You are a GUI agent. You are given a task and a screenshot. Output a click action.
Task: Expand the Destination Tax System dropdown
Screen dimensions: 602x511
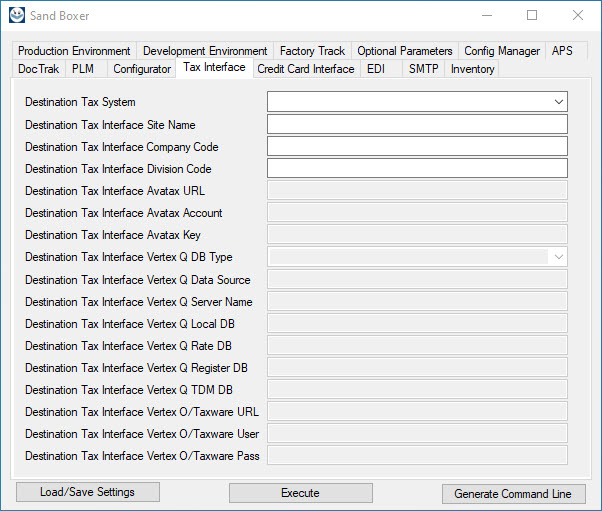pos(417,102)
